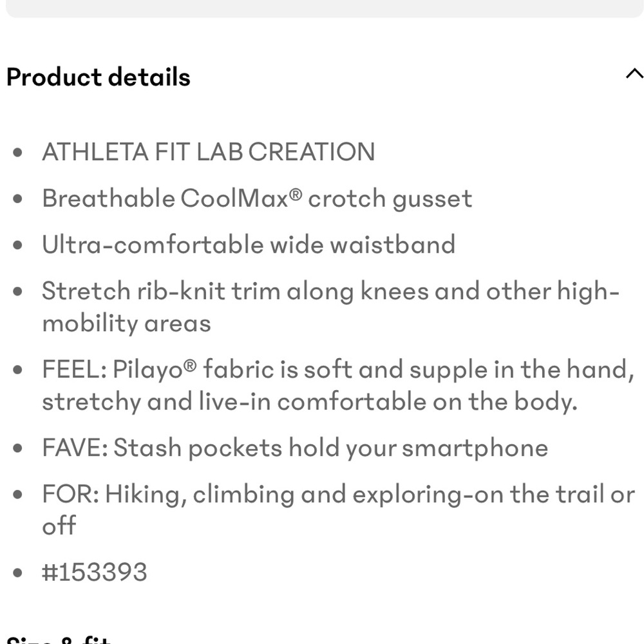Click the CoolMax crotch gusset bullet item
Image resolution: width=644 pixels, height=644 pixels.
[257, 198]
